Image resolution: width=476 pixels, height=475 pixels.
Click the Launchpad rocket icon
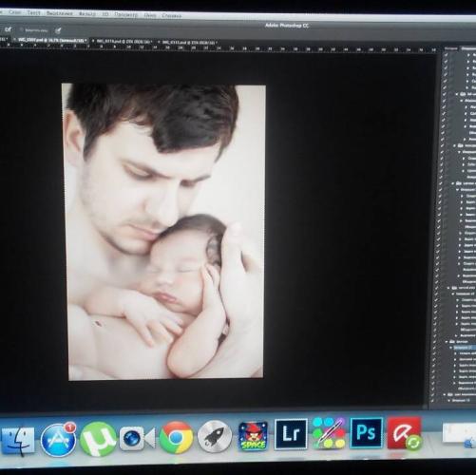pos(215,436)
